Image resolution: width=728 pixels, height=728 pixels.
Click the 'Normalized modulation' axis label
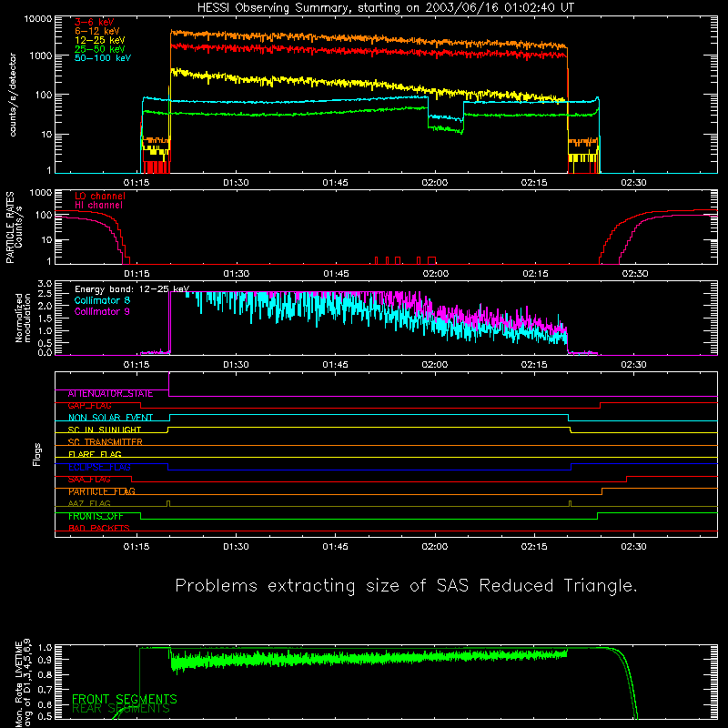[23, 318]
